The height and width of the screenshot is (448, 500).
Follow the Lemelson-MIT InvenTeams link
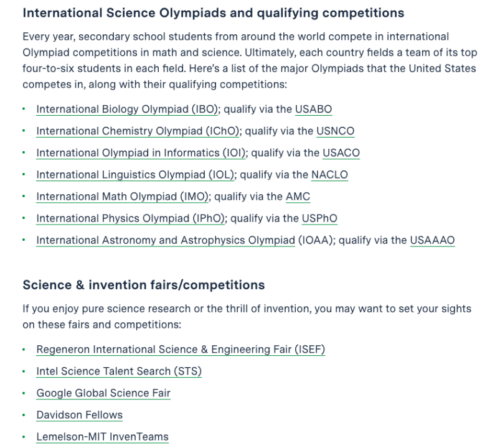coord(102,437)
